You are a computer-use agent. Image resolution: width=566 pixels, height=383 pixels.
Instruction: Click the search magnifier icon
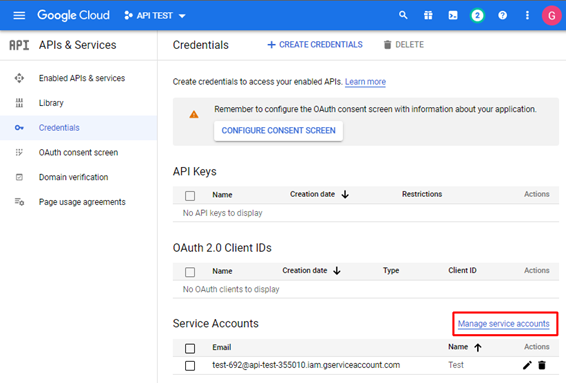click(x=403, y=15)
